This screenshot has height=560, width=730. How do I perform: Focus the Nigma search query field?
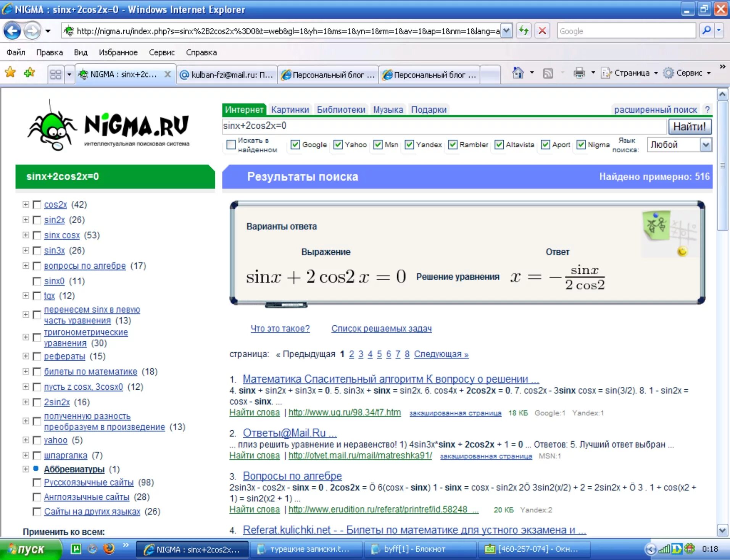(444, 126)
